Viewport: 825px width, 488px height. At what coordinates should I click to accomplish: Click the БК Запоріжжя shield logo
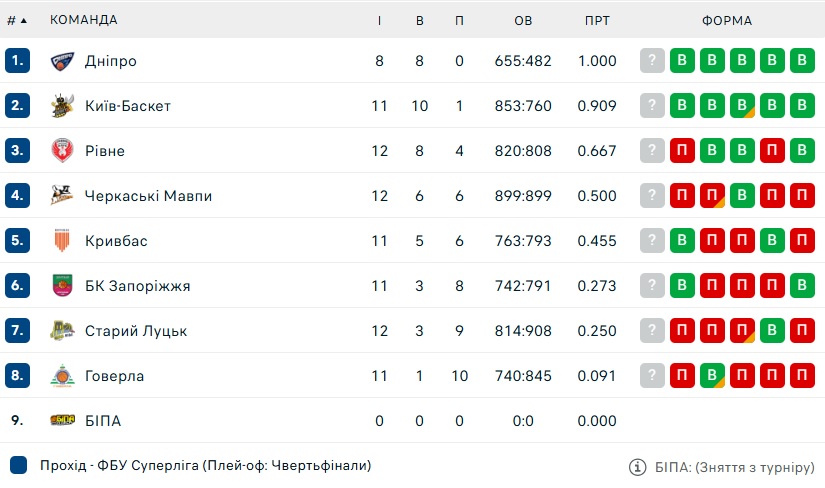pyautogui.click(x=62, y=286)
